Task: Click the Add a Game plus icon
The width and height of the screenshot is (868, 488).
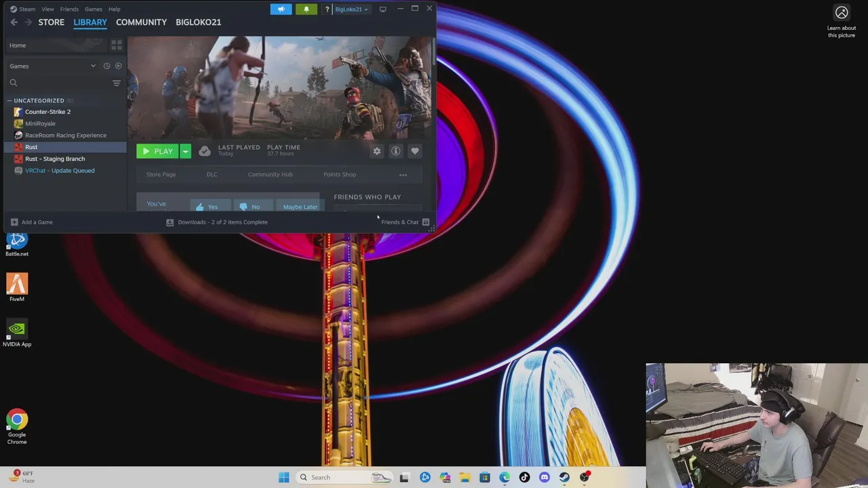Action: pos(14,222)
